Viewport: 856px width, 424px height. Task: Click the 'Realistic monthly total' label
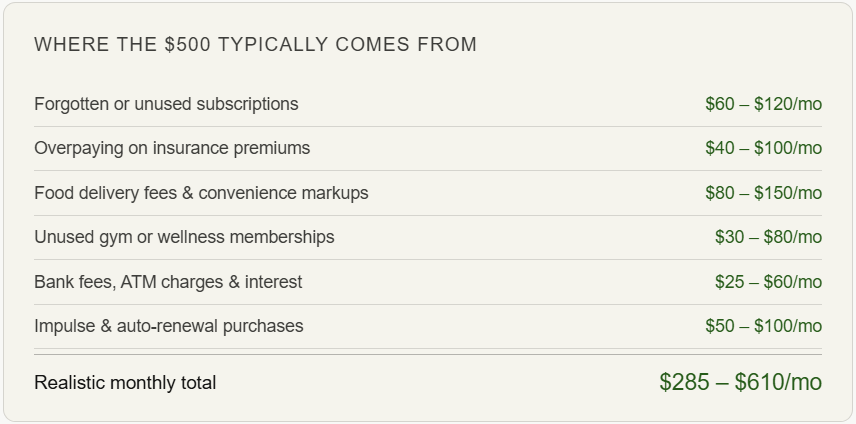pyautogui.click(x=125, y=383)
